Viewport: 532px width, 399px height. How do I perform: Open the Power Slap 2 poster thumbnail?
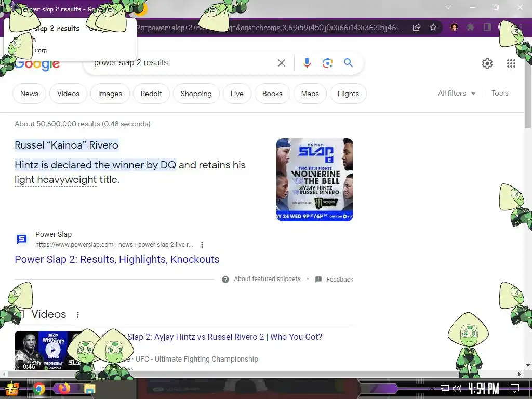coord(314,180)
